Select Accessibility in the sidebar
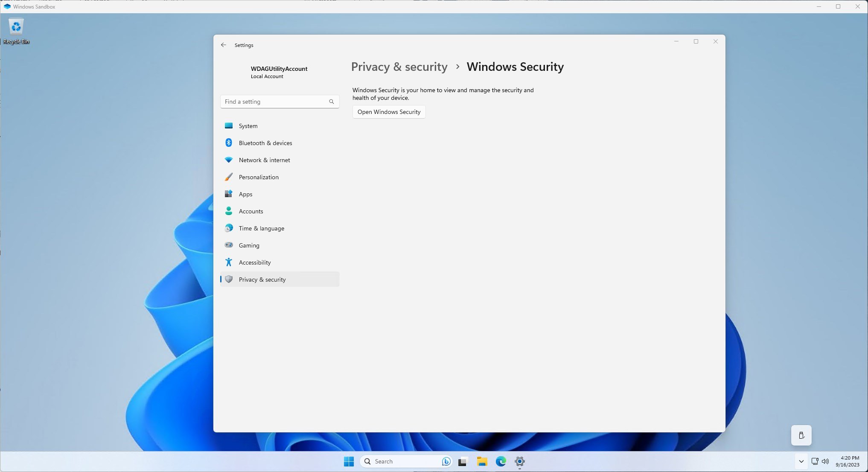 (280, 262)
